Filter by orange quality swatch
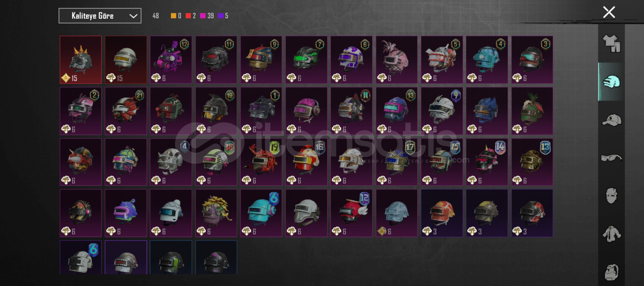Screen dimensions: 644x286 click(173, 16)
